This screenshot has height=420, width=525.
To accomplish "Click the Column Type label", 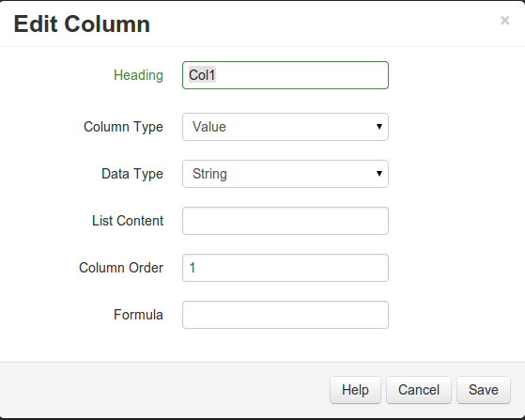I will (x=123, y=127).
